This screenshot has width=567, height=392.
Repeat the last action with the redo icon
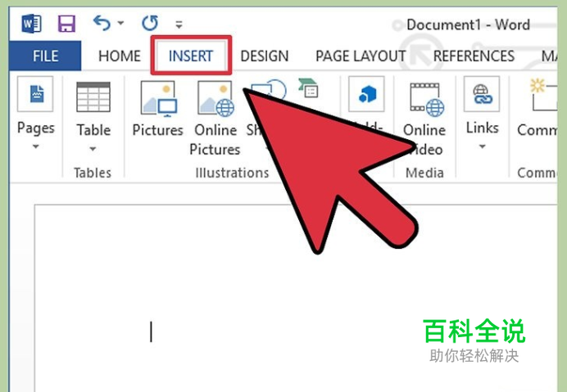tap(150, 23)
